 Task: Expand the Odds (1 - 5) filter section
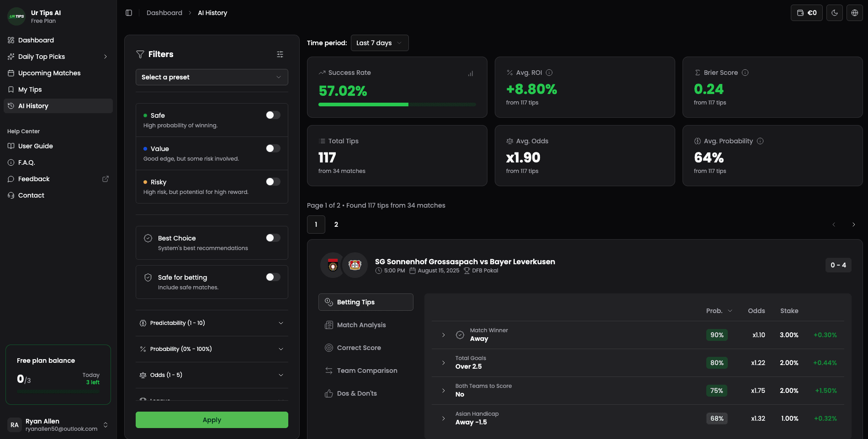[212, 375]
